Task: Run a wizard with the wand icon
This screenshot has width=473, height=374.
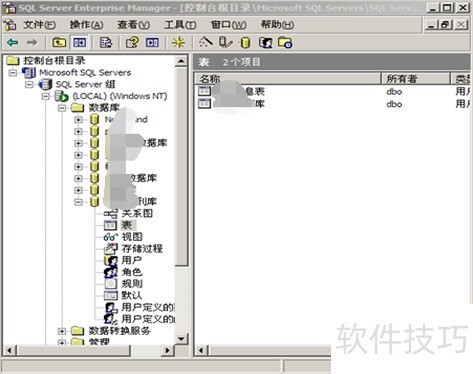Action: [205, 42]
